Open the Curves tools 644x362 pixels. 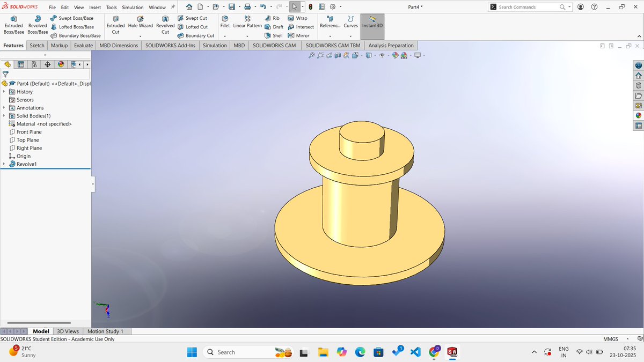tap(350, 21)
